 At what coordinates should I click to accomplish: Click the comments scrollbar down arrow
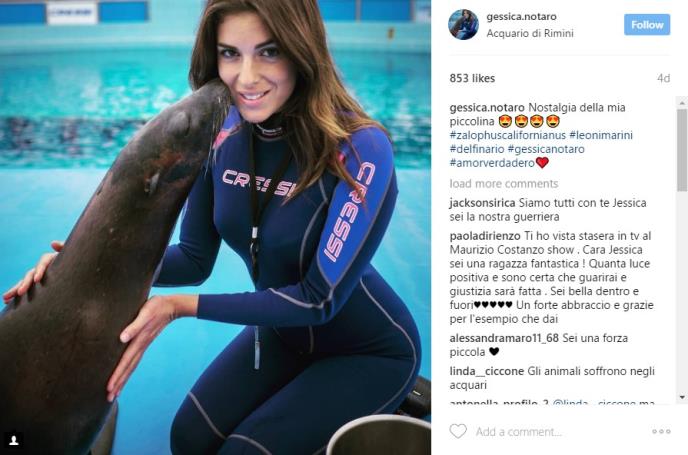[682, 397]
